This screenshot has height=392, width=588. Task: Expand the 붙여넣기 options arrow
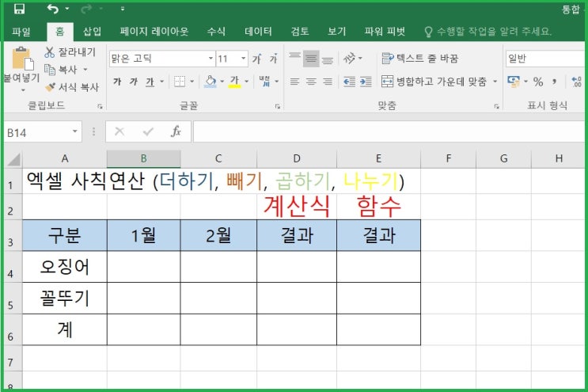tap(22, 90)
